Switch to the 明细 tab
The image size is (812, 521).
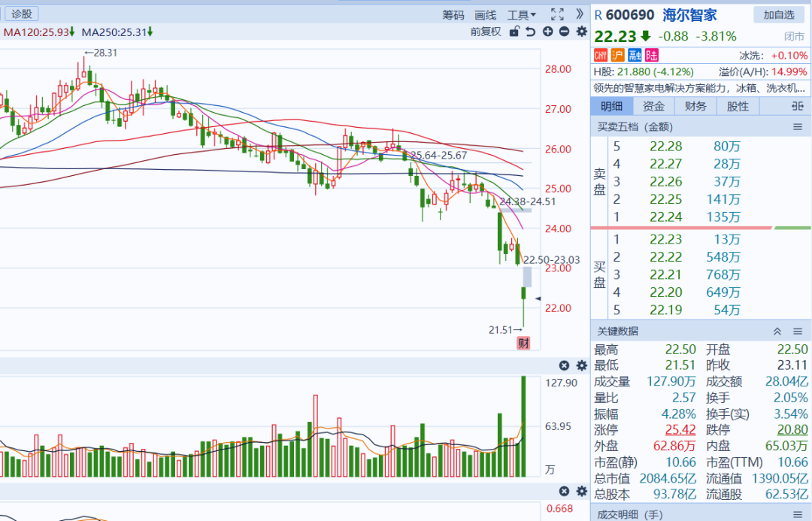click(x=611, y=106)
